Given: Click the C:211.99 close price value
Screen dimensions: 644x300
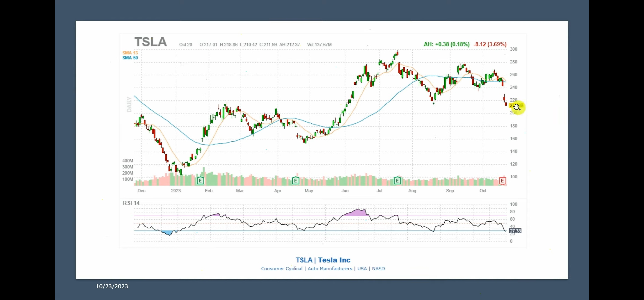Looking at the screenshot, I should pos(268,44).
